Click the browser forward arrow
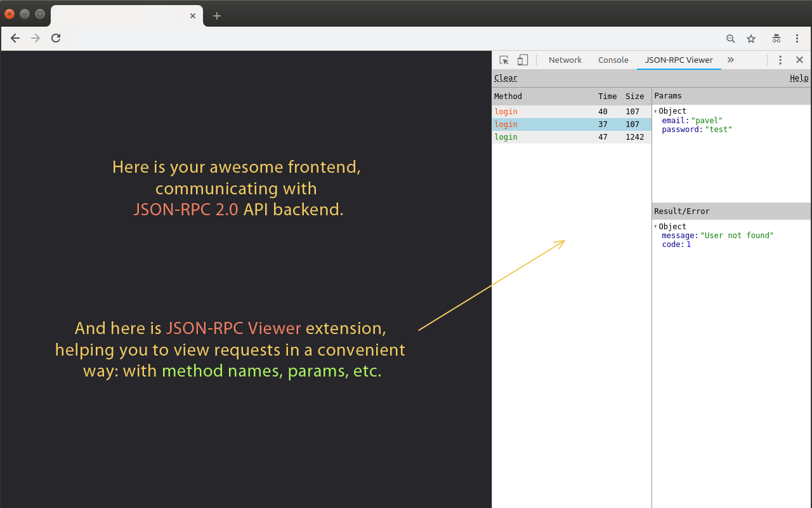The width and height of the screenshot is (812, 508). coord(36,38)
